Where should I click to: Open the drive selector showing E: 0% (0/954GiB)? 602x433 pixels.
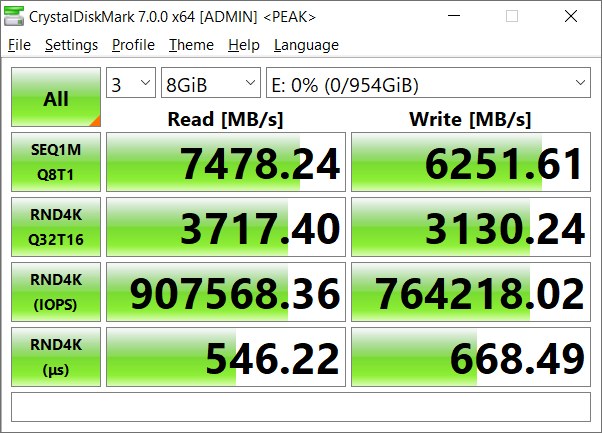click(428, 83)
